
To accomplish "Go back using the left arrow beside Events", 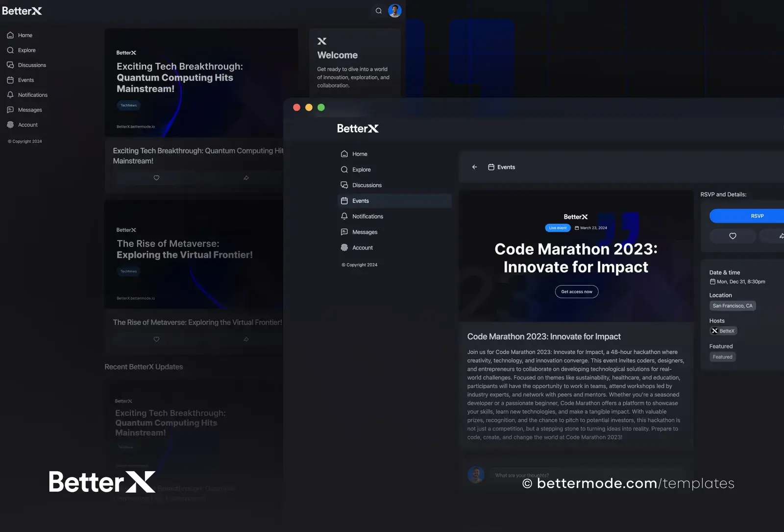I will pyautogui.click(x=474, y=167).
